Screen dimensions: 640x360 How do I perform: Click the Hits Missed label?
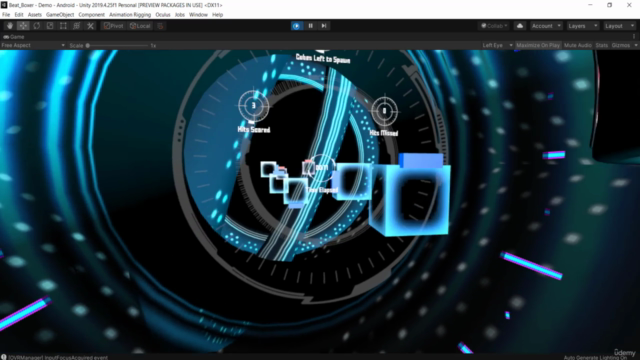(384, 133)
